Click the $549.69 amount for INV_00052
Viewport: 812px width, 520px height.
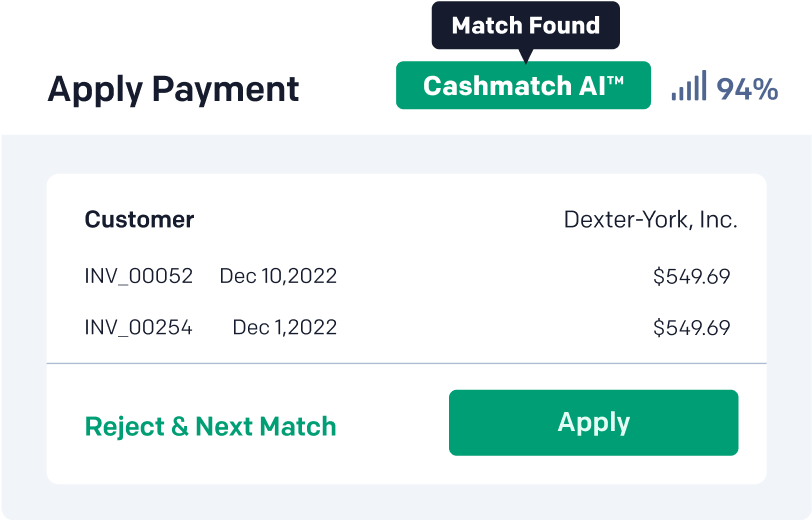(691, 276)
